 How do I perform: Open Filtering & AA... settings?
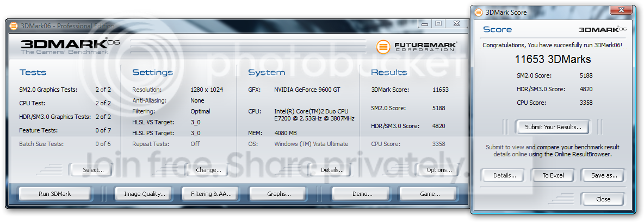click(x=211, y=194)
